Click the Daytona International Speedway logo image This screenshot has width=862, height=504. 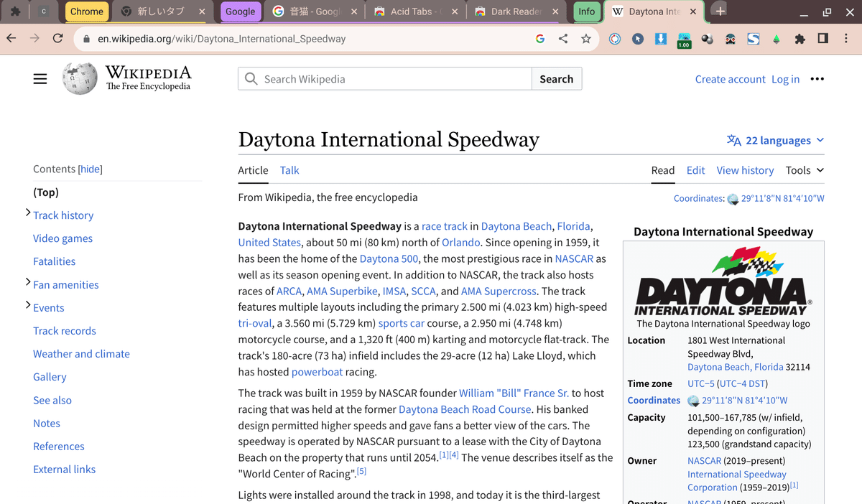click(723, 280)
